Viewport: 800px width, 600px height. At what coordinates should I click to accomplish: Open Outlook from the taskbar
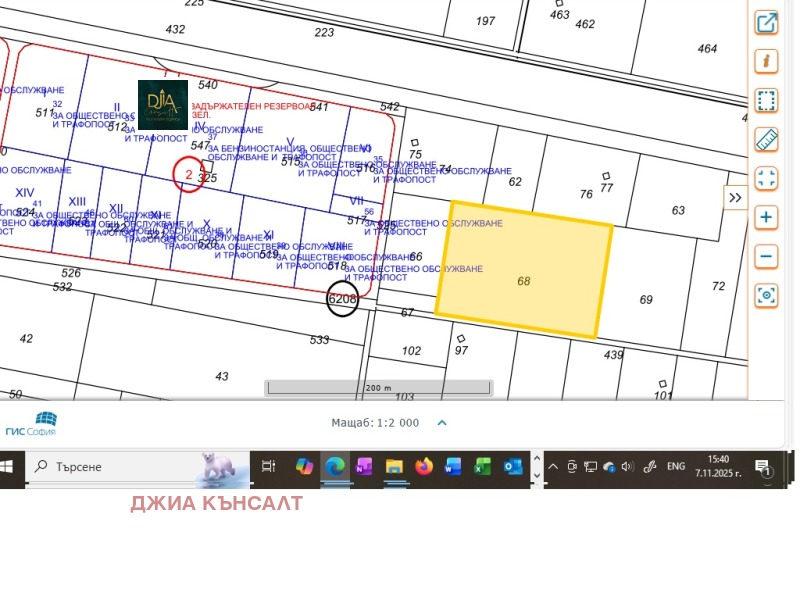514,467
